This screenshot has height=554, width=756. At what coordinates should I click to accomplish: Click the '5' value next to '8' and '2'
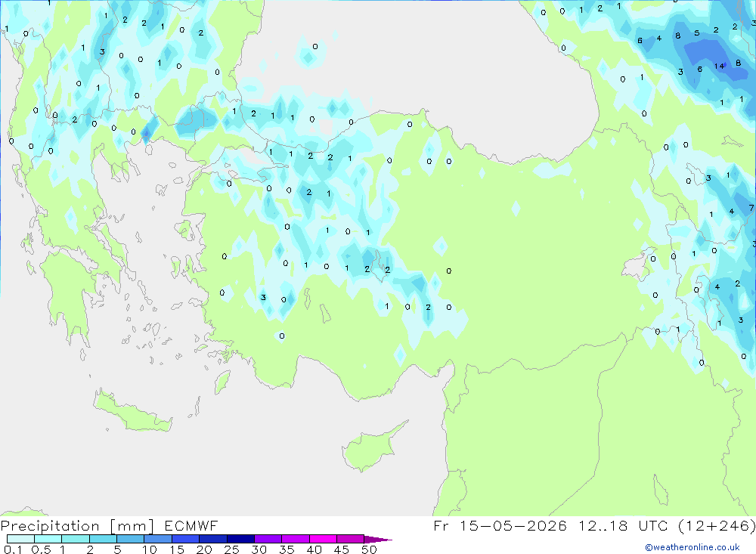[697, 33]
